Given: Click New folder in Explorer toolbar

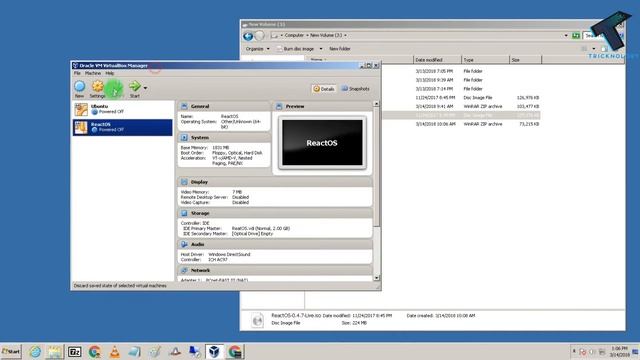Looking at the screenshot, I should (x=340, y=49).
